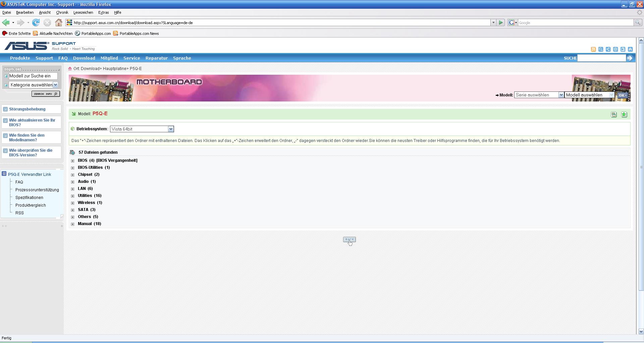Open the Modell auswählen dropdown
This screenshot has height=343, width=644.
coord(590,95)
